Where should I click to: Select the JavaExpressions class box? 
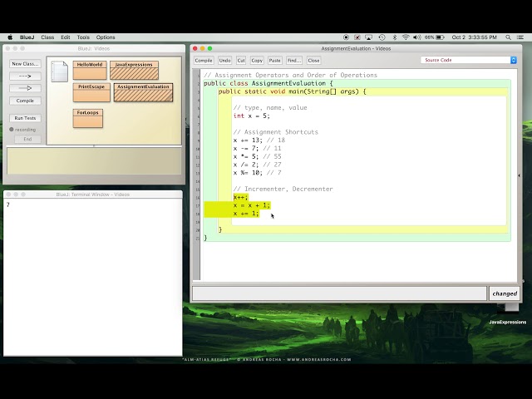tap(134, 70)
